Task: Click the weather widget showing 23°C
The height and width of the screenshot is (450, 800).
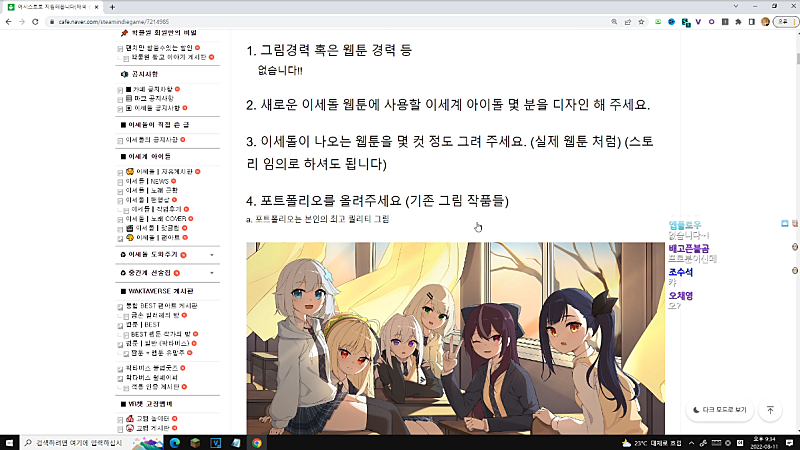Action: tap(652, 443)
